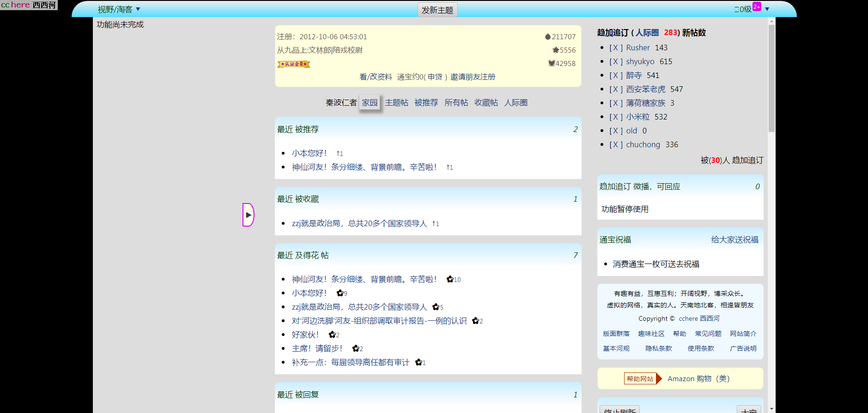
Task: Open 常见问题 footer link
Action: click(x=708, y=334)
